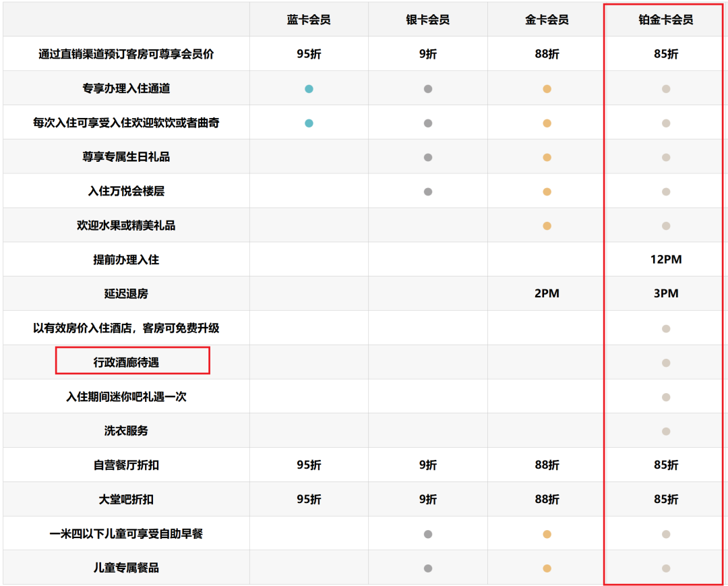Viewport: 728px width, 586px height.
Task: Click the 每次入住可享受入住欢迎软饮或者曲奇 label
Action: (126, 123)
